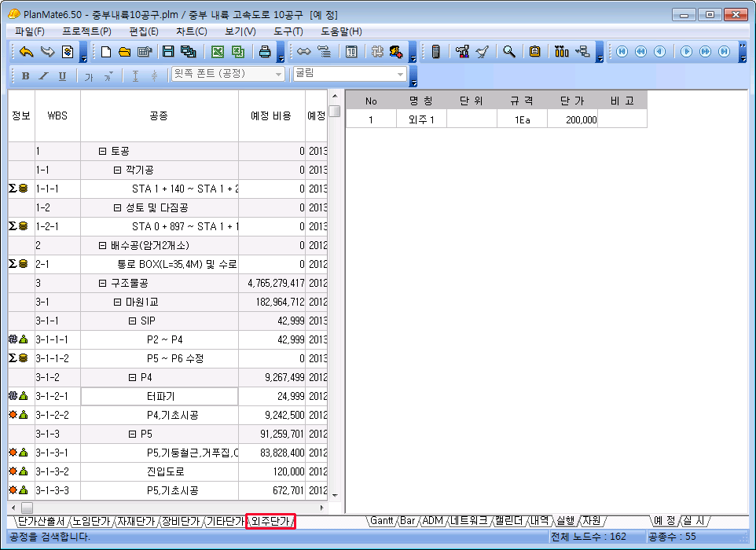Select the 터파기 cell in row 3-1-2-1
The height and width of the screenshot is (550, 756).
click(x=160, y=396)
